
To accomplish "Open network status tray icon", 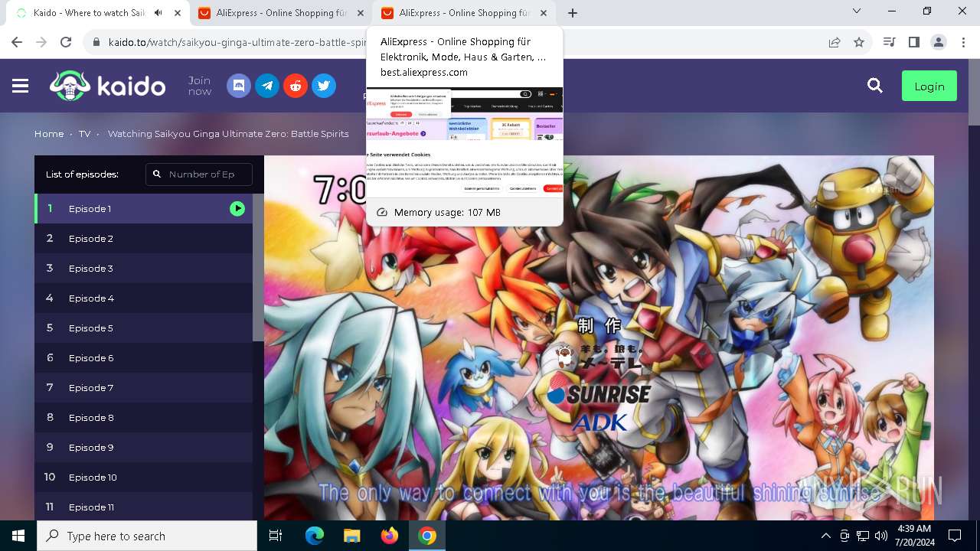I will (863, 536).
